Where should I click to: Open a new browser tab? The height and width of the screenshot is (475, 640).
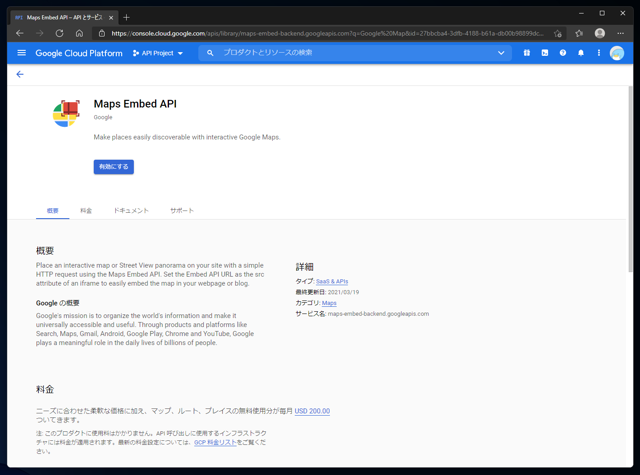pyautogui.click(x=126, y=17)
